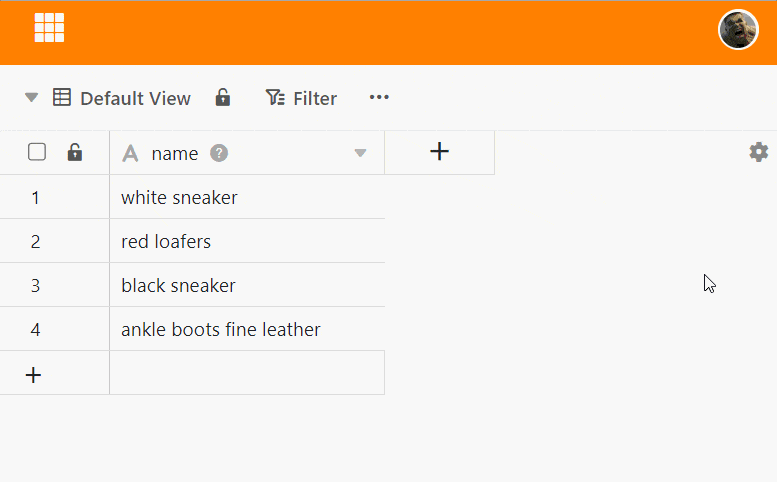The image size is (777, 482).
Task: Open the table settings gear
Action: [x=759, y=152]
